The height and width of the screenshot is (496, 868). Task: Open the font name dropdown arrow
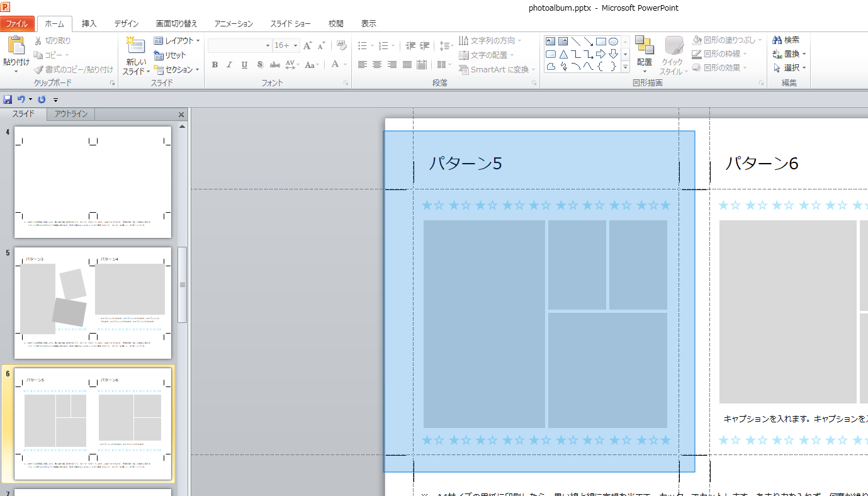pos(268,45)
